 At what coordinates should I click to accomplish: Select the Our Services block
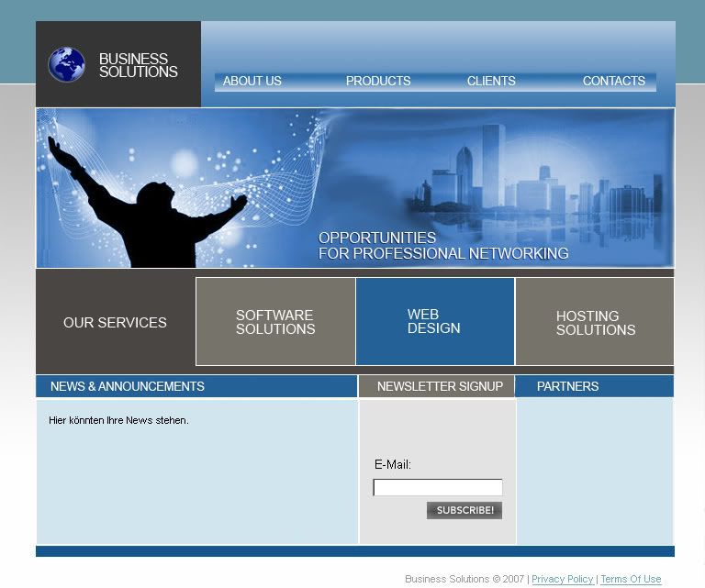pyautogui.click(x=115, y=323)
